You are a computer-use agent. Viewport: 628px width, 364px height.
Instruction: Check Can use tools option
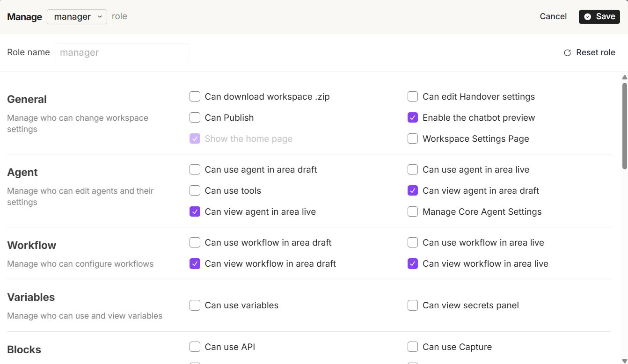tap(195, 191)
